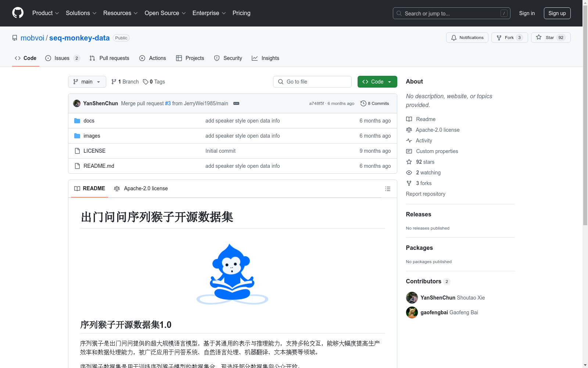The image size is (588, 368).
Task: Open pull request #3 link
Action: [168, 103]
